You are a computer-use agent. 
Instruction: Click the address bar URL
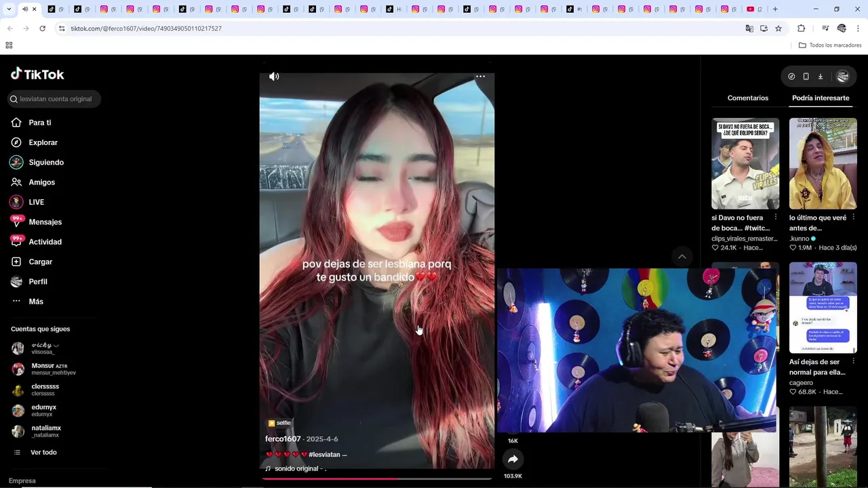[x=146, y=28]
